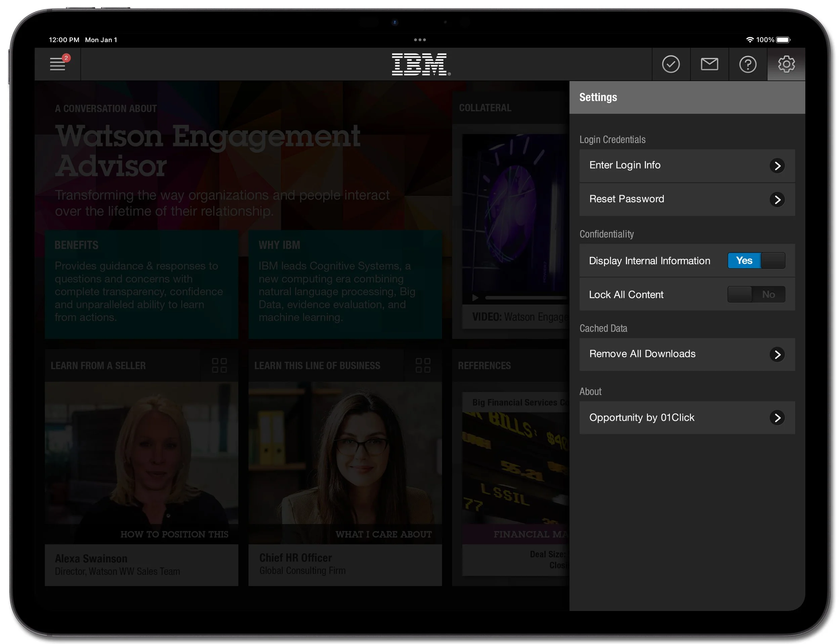
Task: Click the Settings gear icon
Action: tap(786, 64)
